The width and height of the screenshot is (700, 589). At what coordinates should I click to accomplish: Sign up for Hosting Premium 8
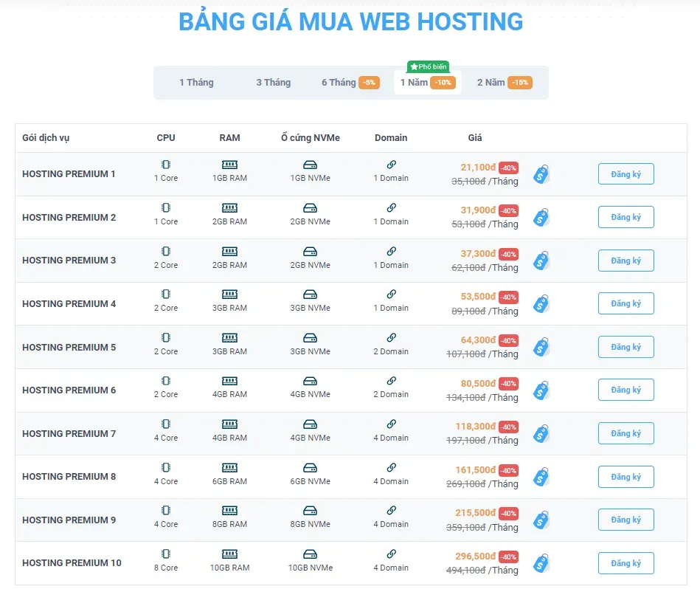[626, 477]
